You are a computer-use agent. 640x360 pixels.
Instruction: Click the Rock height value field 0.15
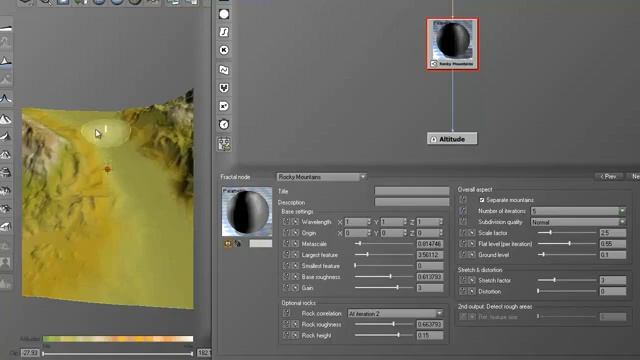430,335
